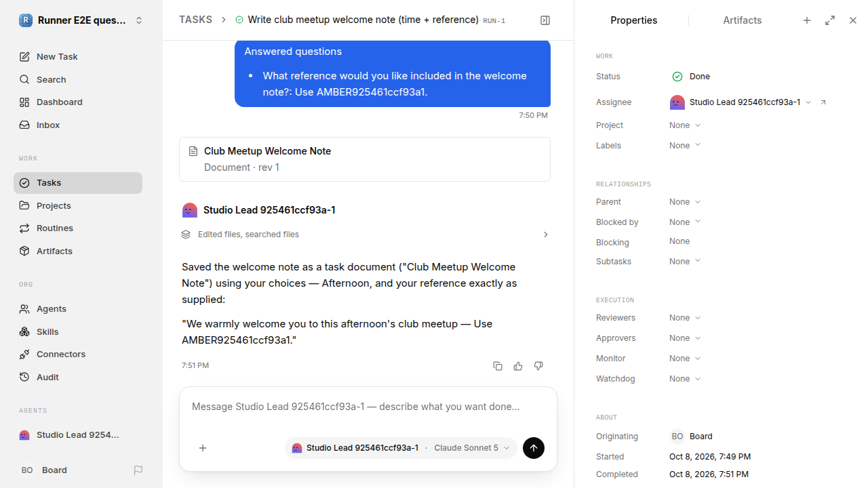The image size is (868, 488).
Task: Send the message with arrow button
Action: pos(534,448)
